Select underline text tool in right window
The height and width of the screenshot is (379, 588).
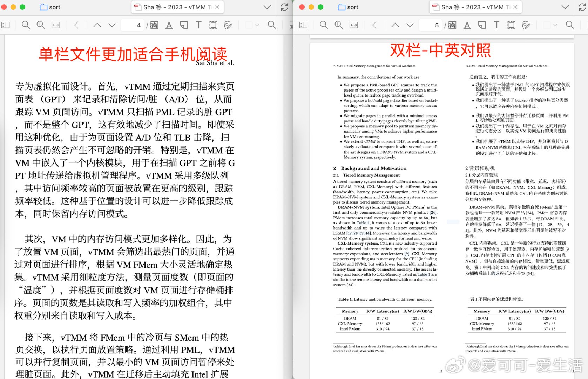[467, 25]
